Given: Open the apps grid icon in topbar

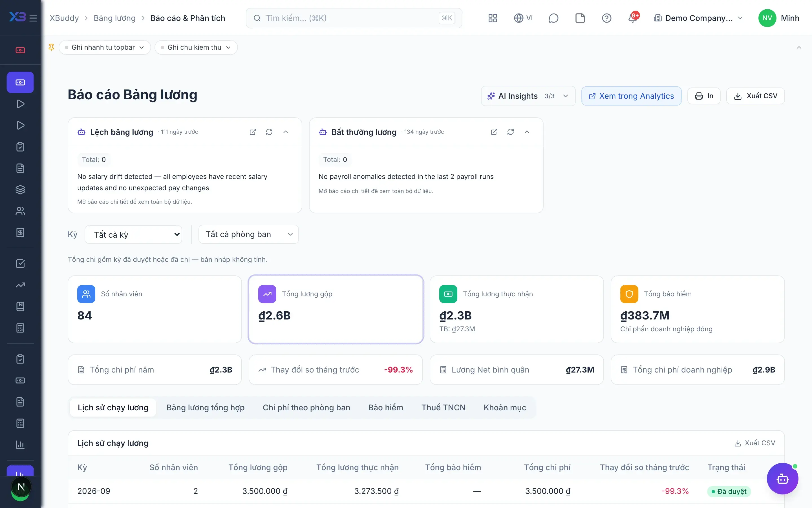Looking at the screenshot, I should point(493,18).
